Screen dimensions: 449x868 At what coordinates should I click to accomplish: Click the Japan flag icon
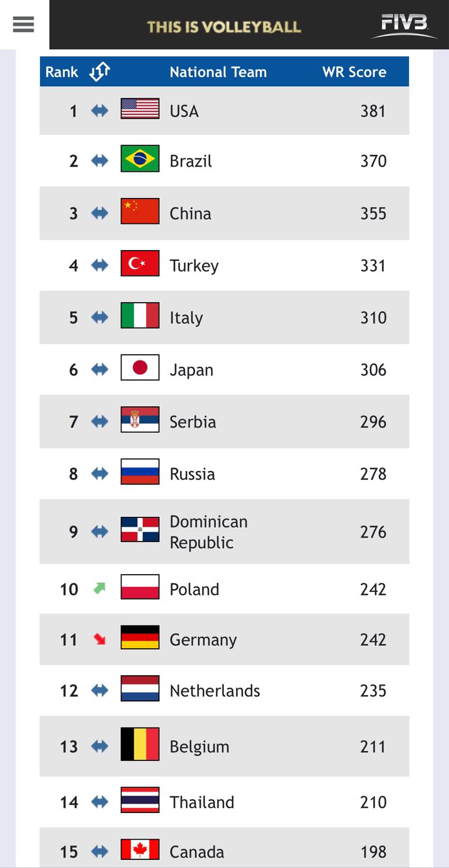pyautogui.click(x=140, y=367)
